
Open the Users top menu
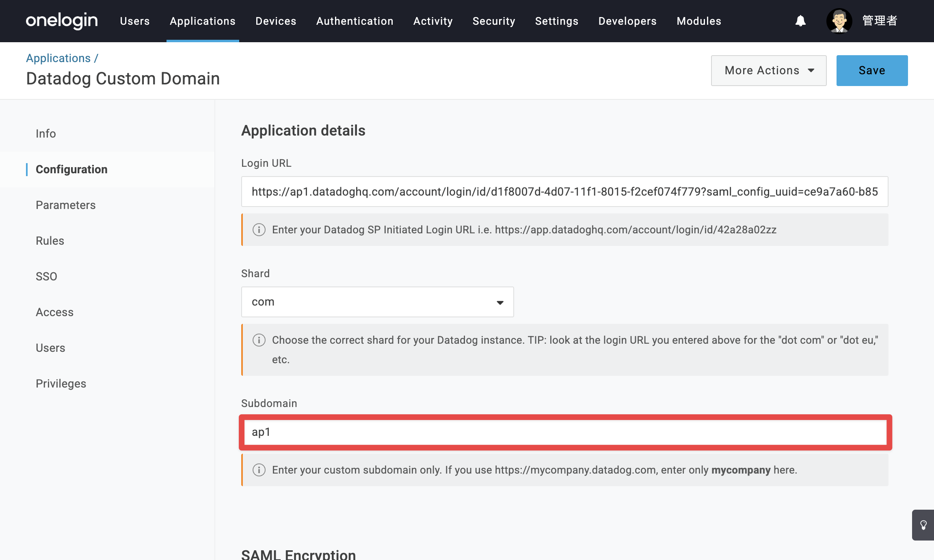coord(135,21)
